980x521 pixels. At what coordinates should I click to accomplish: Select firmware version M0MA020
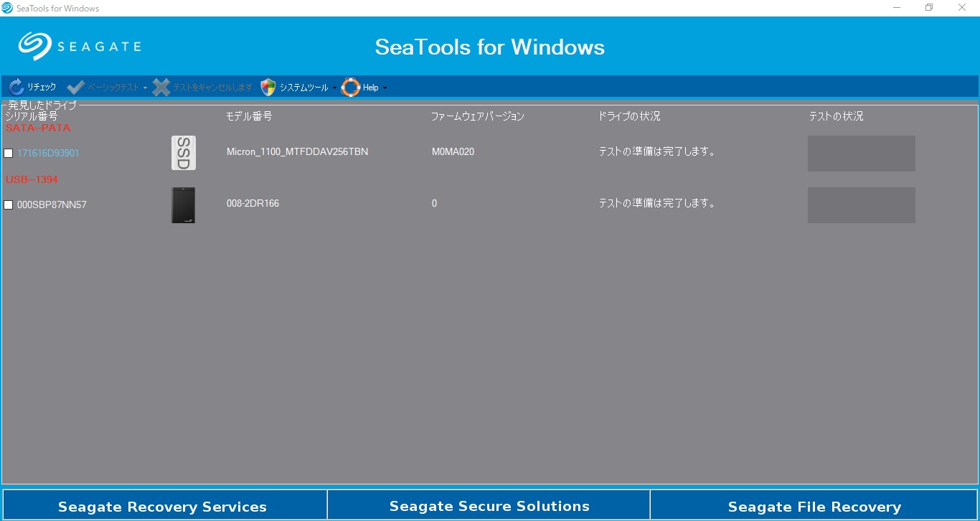pyautogui.click(x=453, y=152)
